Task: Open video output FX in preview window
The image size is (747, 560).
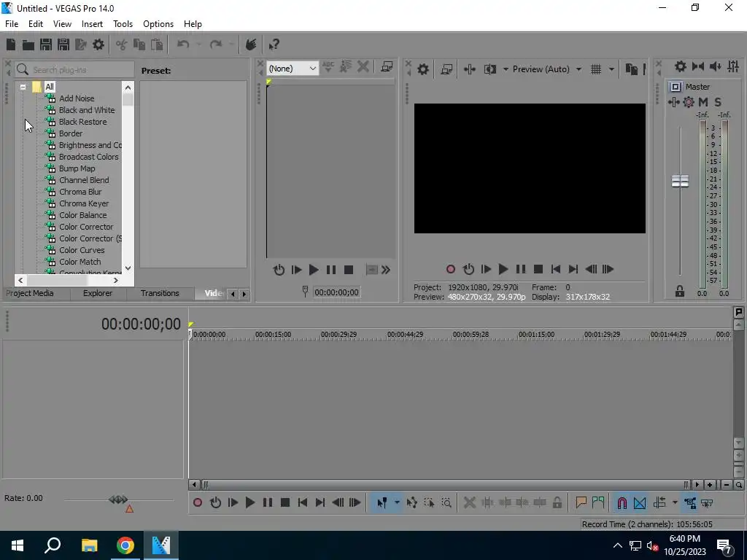Action: tap(469, 69)
